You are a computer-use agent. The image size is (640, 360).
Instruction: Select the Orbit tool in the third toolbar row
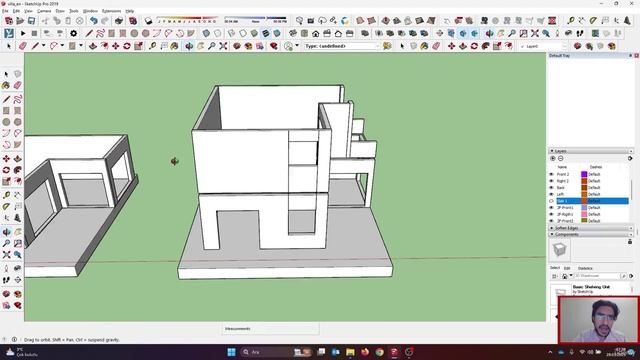[189, 46]
